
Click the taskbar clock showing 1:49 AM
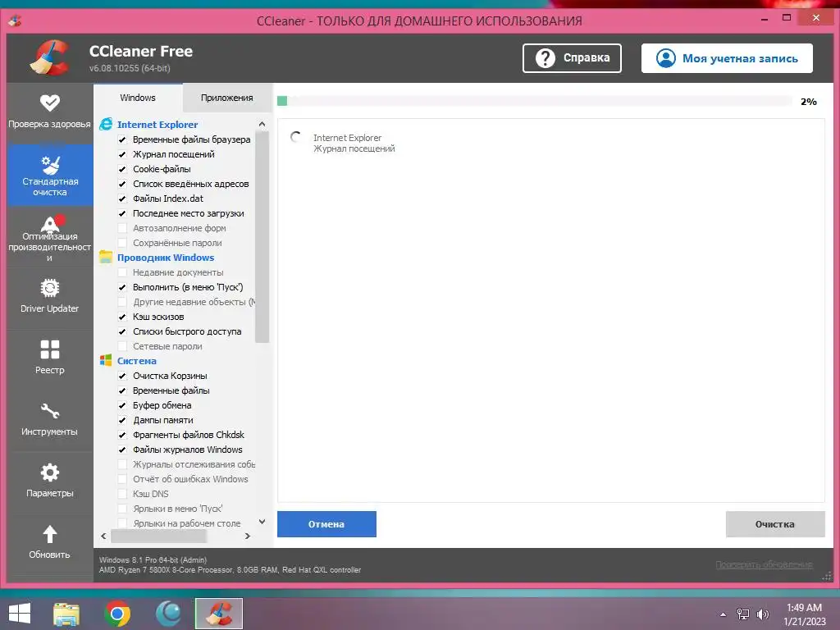(805, 614)
